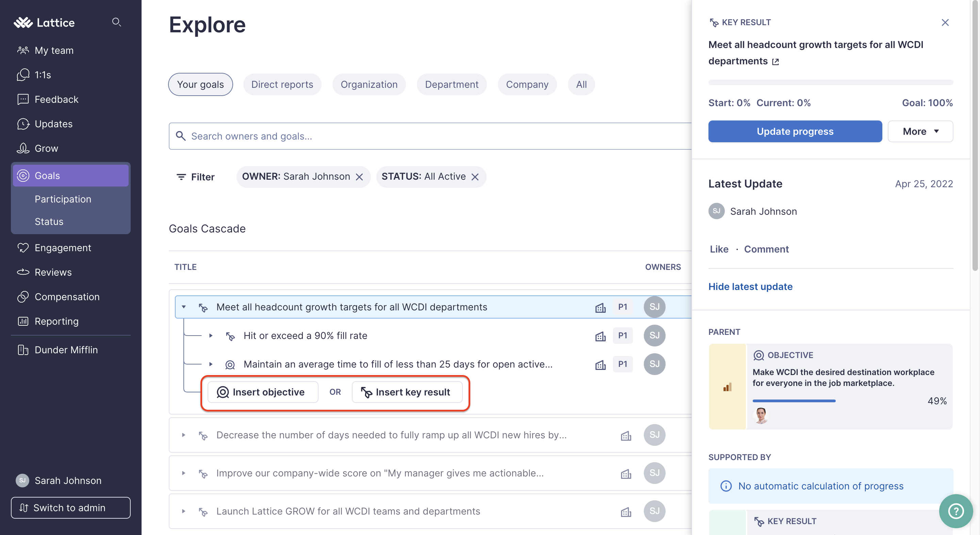Viewport: 980px width, 535px height.
Task: Expand the 'Decrease the number of days' goal row
Action: [x=184, y=435]
